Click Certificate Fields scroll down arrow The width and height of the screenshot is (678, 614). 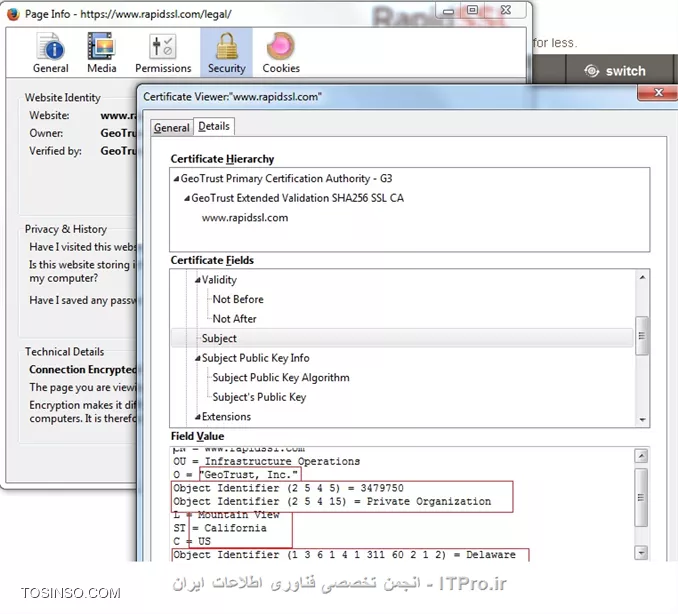point(642,420)
